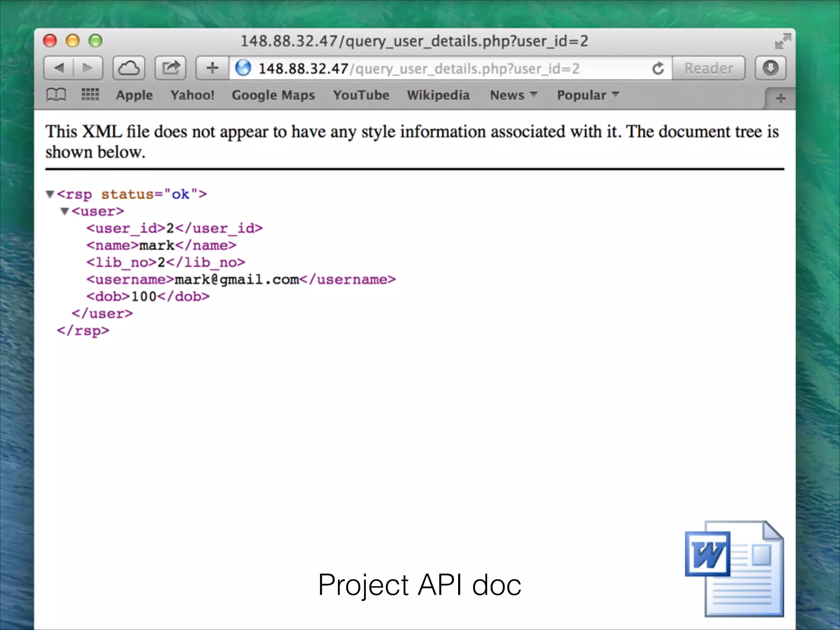840x630 pixels.
Task: Add bookmark with the plus button
Action: (x=212, y=68)
